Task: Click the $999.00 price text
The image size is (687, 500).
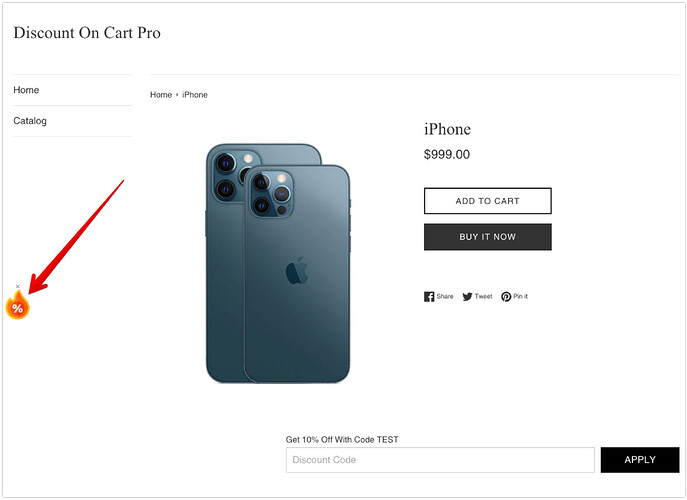Action: [447, 155]
